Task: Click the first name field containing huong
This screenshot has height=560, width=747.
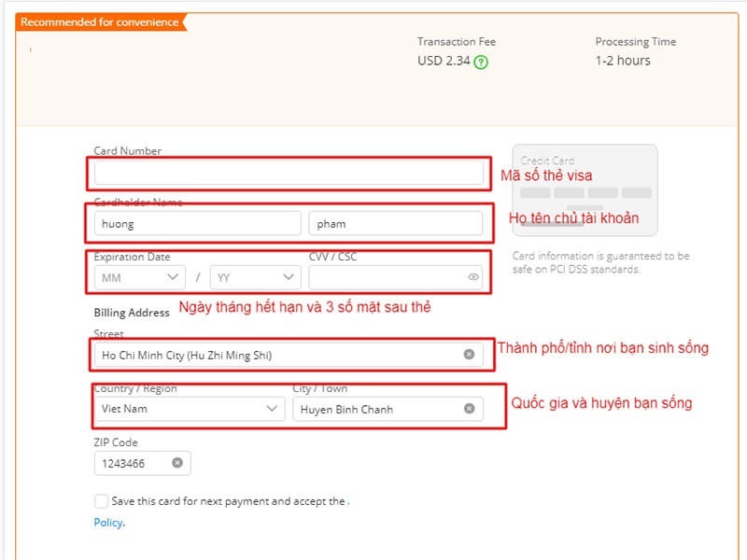Action: pos(198,224)
